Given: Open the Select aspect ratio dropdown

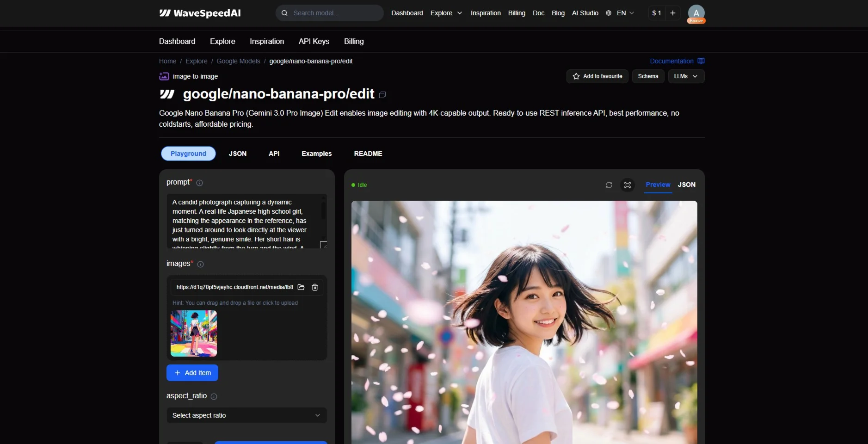Looking at the screenshot, I should (246, 415).
